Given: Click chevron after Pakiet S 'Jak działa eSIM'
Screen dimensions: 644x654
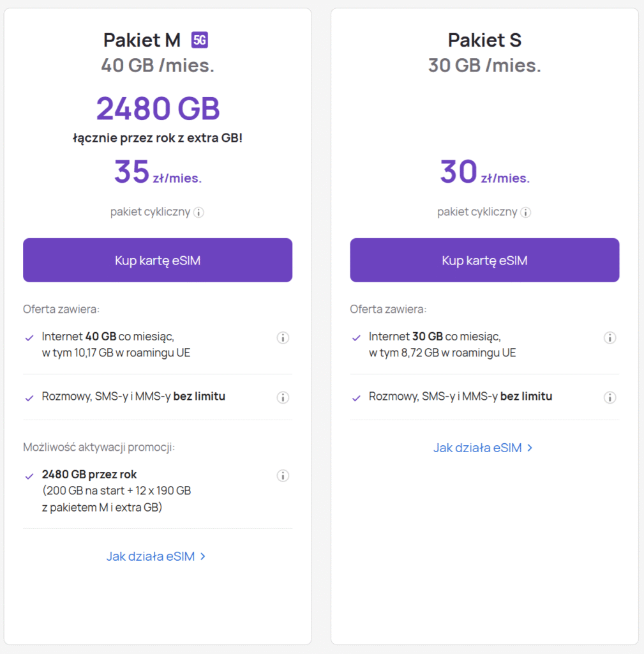Looking at the screenshot, I should [530, 448].
